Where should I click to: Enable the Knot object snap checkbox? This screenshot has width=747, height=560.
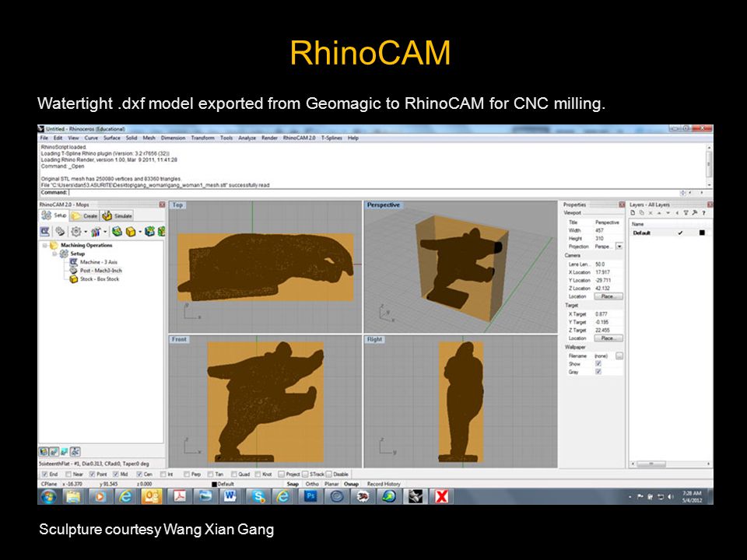click(258, 474)
